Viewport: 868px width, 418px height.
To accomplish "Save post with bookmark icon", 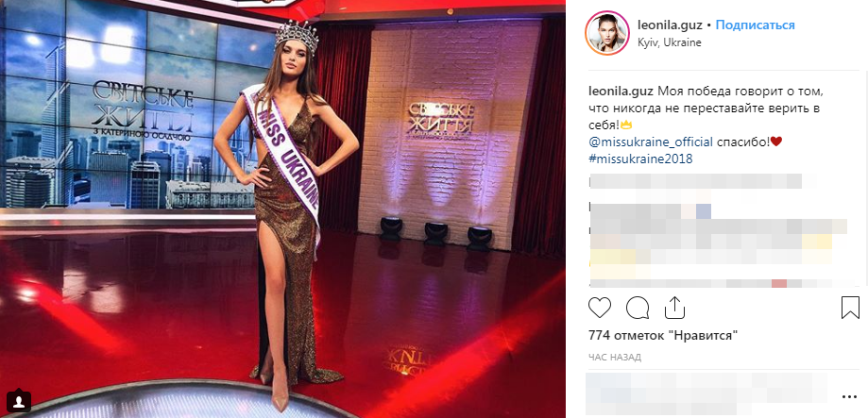I will (850, 308).
